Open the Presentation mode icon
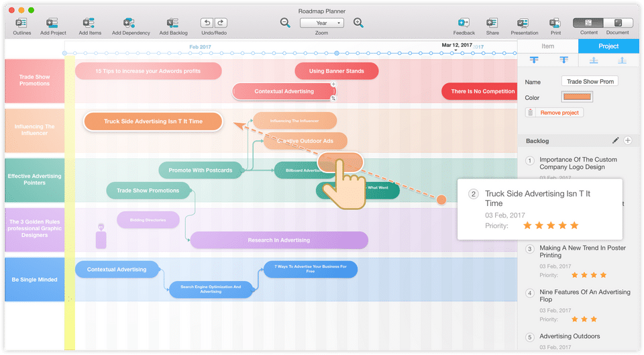644x355 pixels. [523, 23]
